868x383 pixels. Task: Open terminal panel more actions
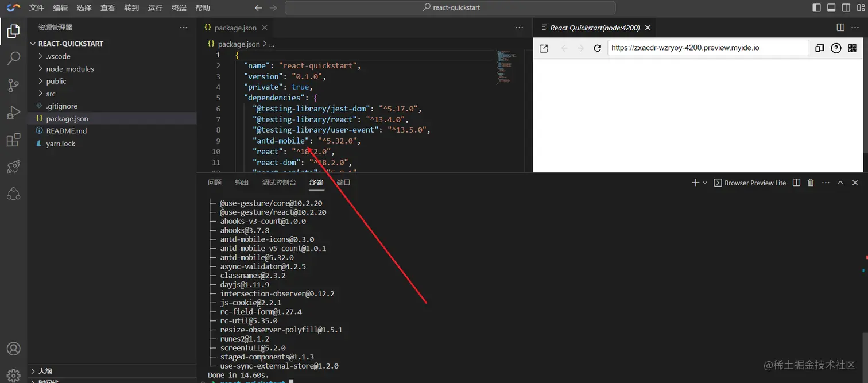[x=826, y=183]
